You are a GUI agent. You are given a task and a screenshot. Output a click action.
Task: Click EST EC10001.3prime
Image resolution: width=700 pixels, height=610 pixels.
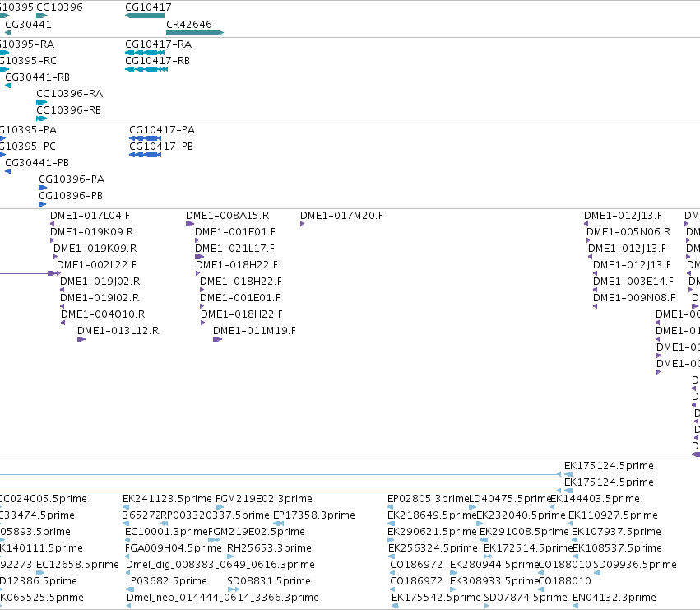click(166, 533)
